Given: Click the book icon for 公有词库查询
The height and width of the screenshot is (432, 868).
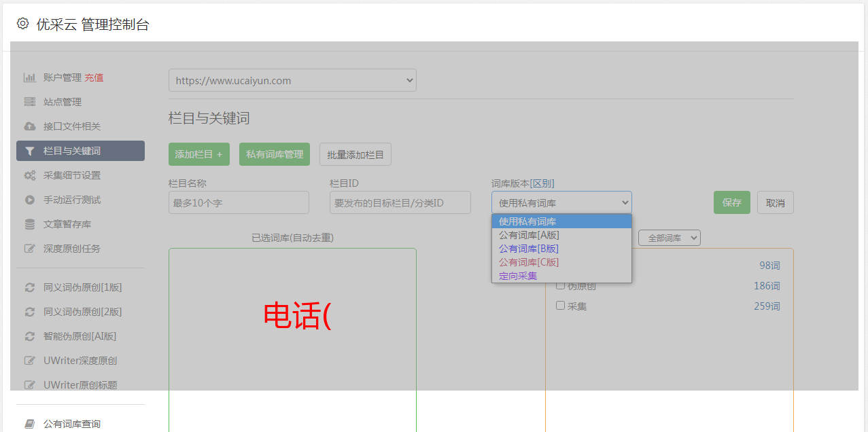Looking at the screenshot, I should point(30,424).
